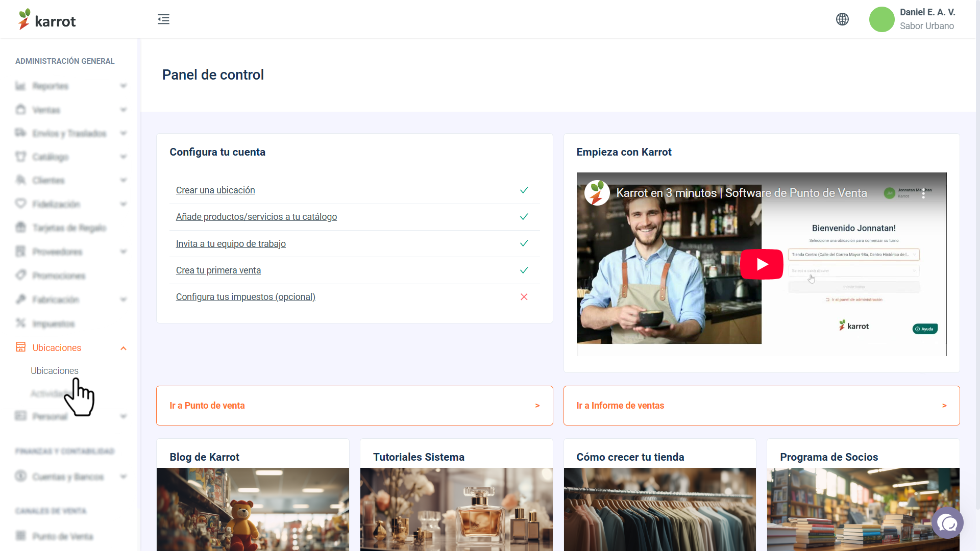Image resolution: width=980 pixels, height=551 pixels.
Task: Expand the Catálogo menu chevron
Action: (x=124, y=157)
